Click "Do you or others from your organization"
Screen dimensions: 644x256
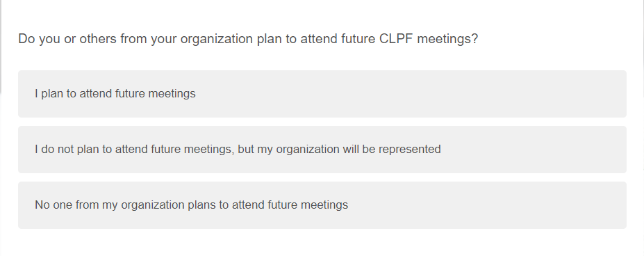pyautogui.click(x=135, y=39)
